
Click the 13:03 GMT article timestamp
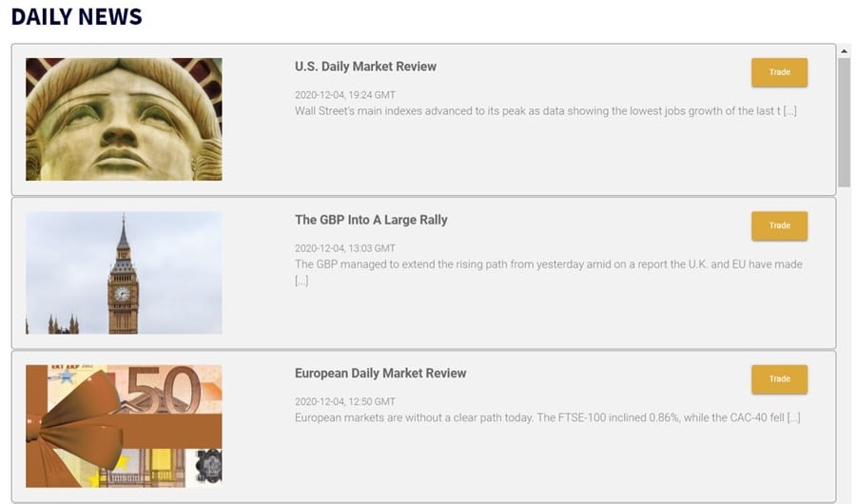tap(344, 248)
